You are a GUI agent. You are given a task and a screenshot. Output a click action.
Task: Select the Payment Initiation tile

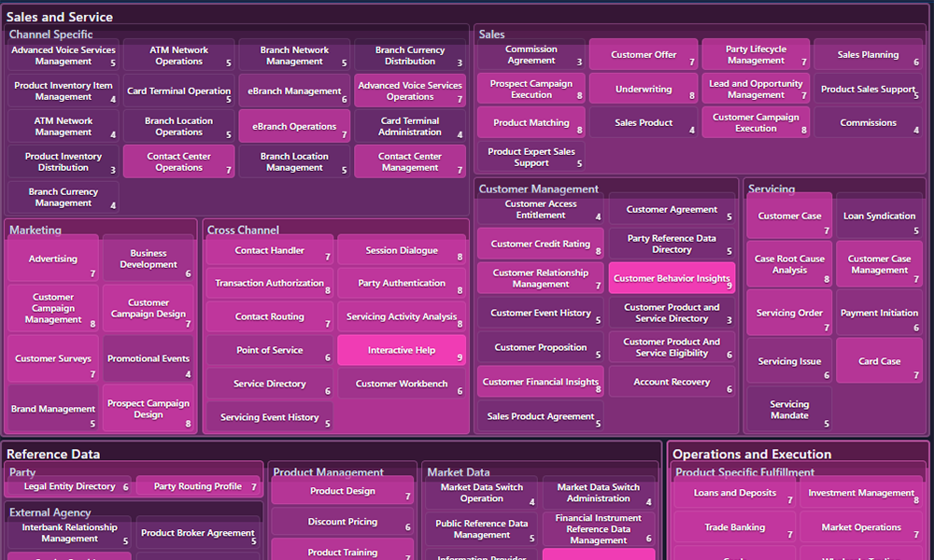tap(879, 313)
